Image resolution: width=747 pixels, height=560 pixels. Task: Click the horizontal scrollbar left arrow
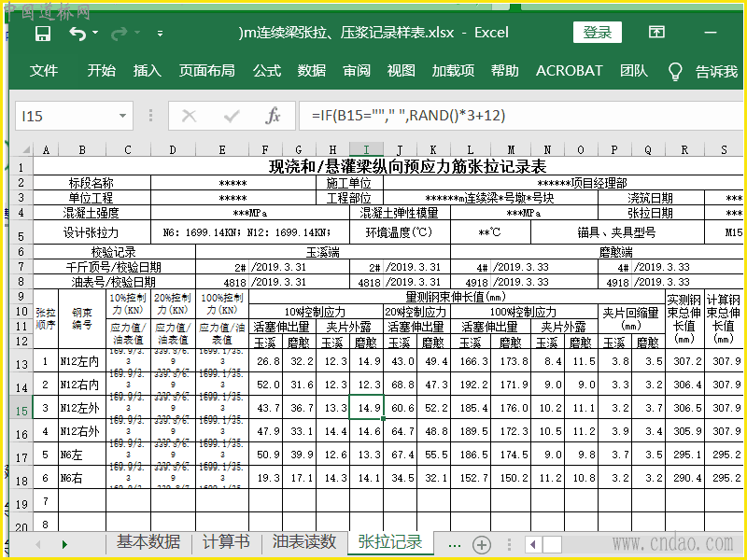click(533, 544)
